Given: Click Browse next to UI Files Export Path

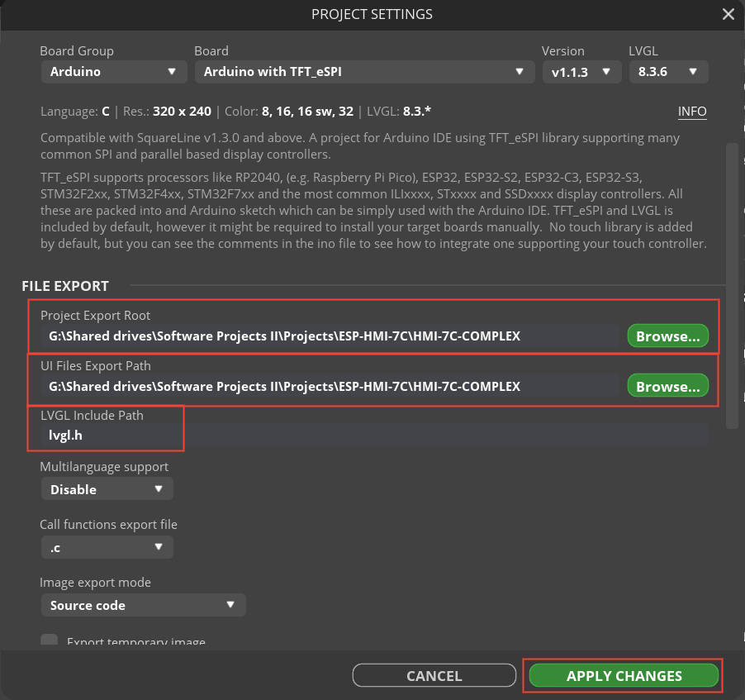Looking at the screenshot, I should [x=667, y=385].
